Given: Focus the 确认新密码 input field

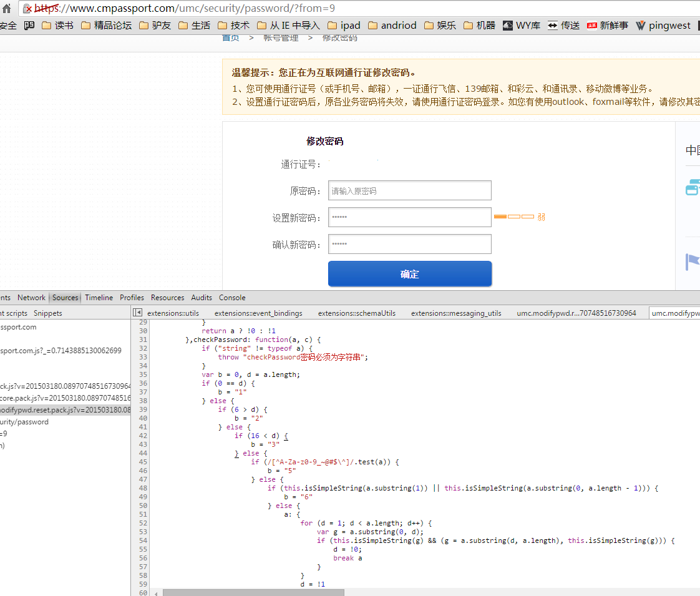Looking at the screenshot, I should 409,244.
